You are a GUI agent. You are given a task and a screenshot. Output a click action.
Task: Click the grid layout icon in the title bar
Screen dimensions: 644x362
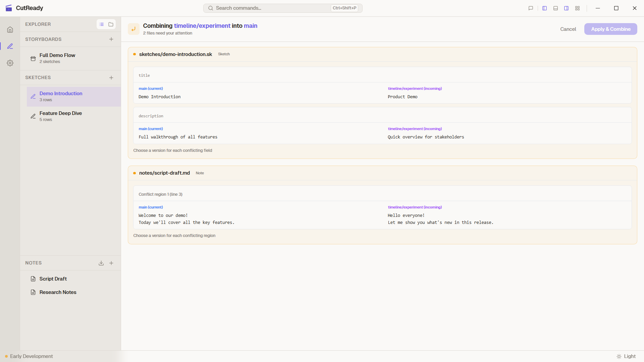[577, 8]
